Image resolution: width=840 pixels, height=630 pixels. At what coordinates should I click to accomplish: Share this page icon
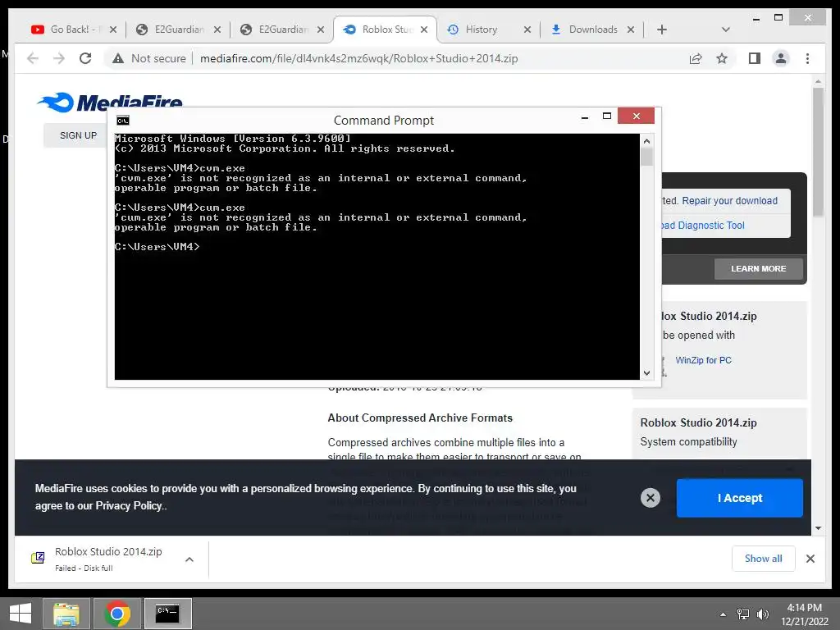coord(696,58)
